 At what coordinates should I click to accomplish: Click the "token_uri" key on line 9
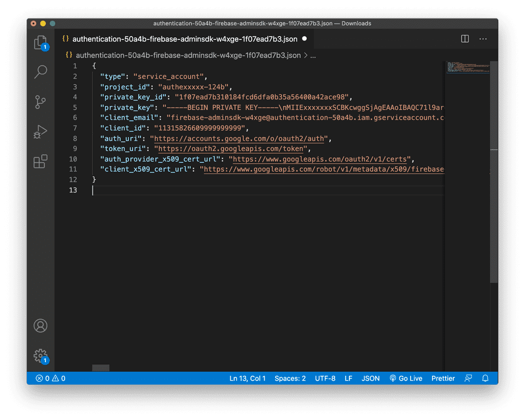click(x=123, y=148)
